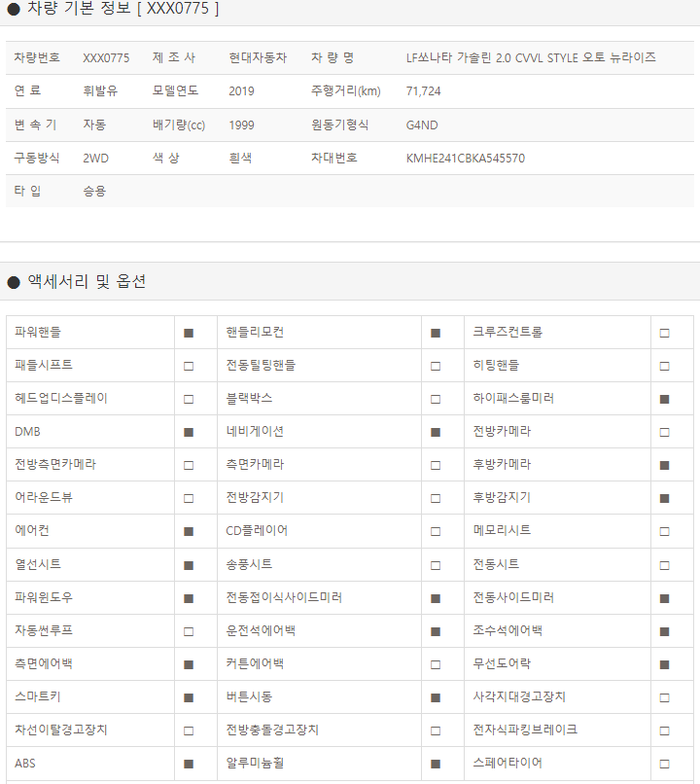Image resolution: width=700 pixels, height=784 pixels.
Task: Toggle the 무선도어락 checkbox
Action: [665, 664]
